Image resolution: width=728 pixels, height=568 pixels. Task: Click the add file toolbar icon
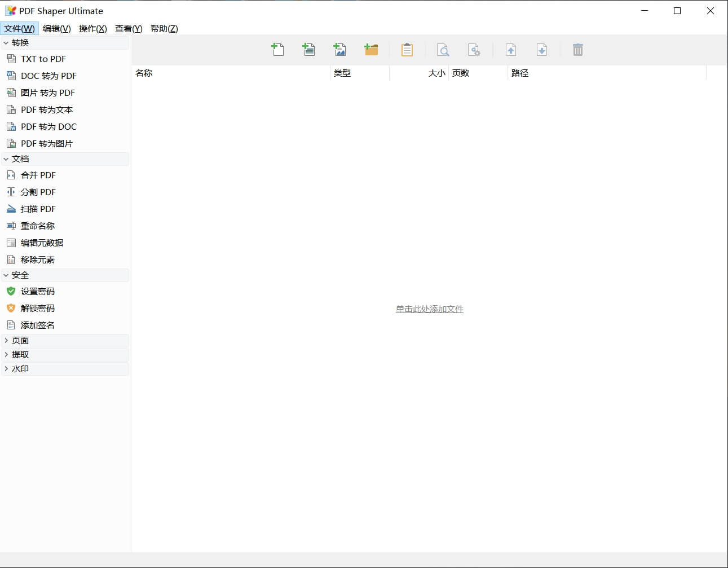click(277, 50)
